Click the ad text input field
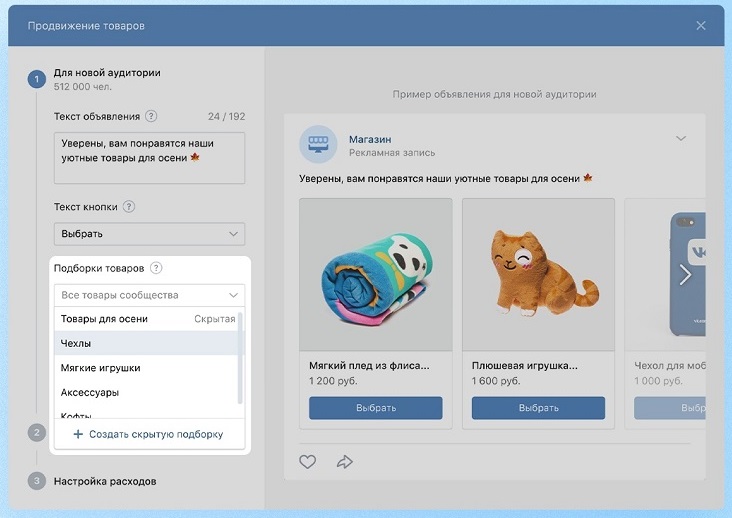Screen dimensions: 732x518 [x=149, y=158]
